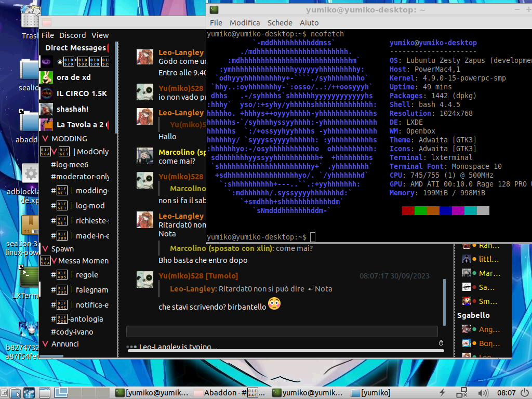Select the modding- channel
Viewport: 532px width, 399px height.
coord(79,191)
